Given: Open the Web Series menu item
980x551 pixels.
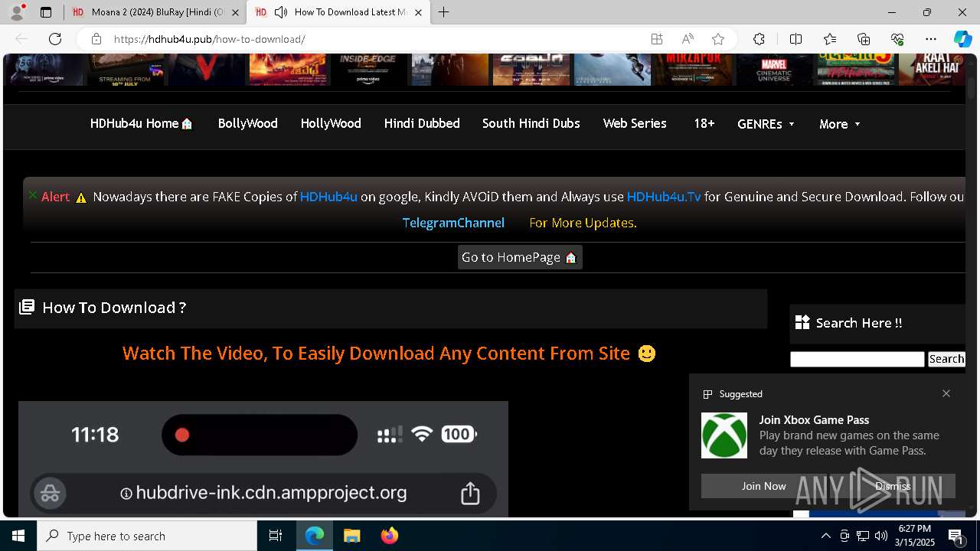Looking at the screenshot, I should pyautogui.click(x=635, y=123).
